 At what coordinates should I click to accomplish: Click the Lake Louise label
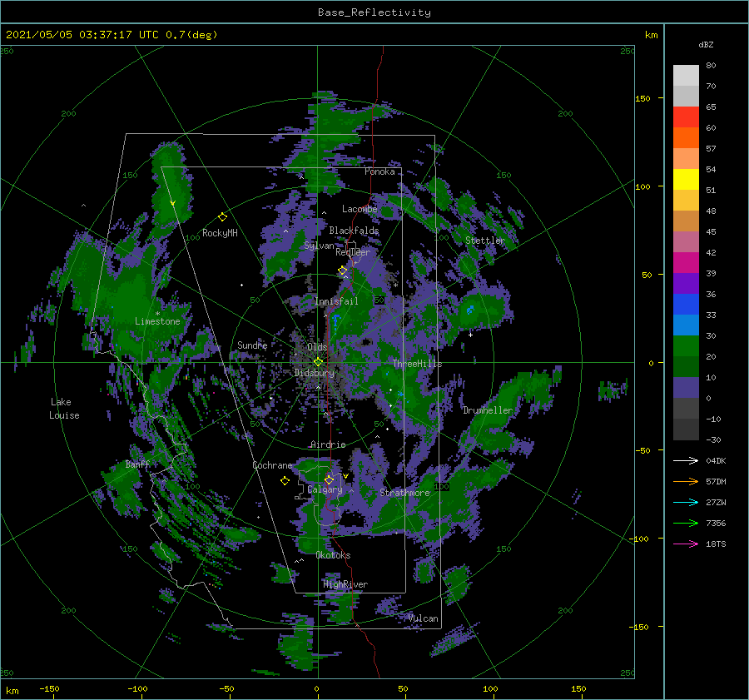(x=64, y=409)
